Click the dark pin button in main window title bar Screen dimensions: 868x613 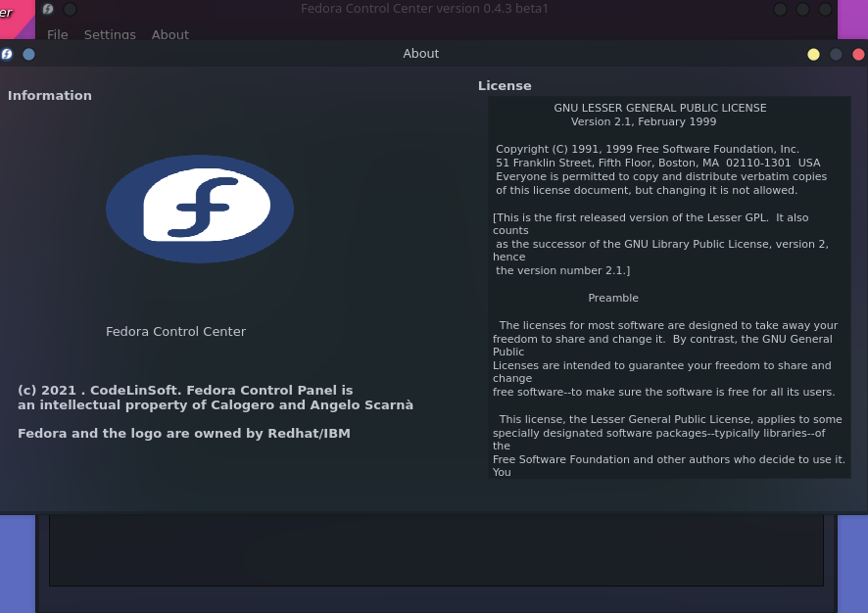coord(71,9)
